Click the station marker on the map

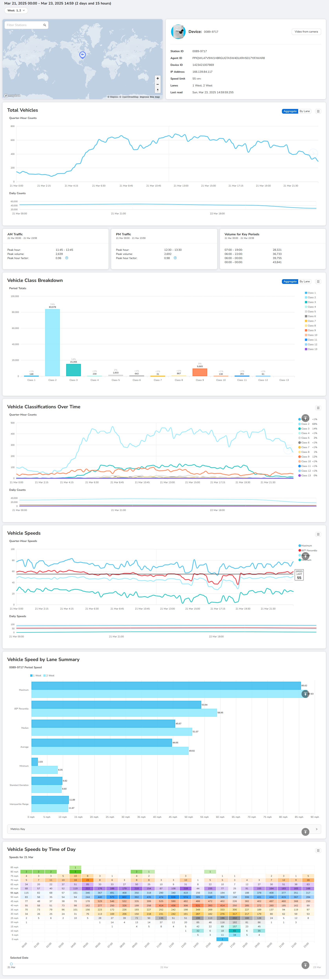(x=82, y=55)
